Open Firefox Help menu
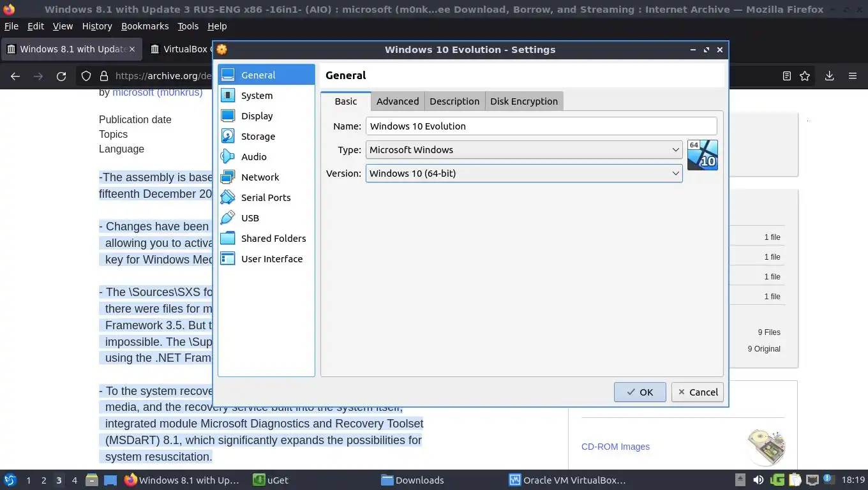The height and width of the screenshot is (490, 868). 217,26
